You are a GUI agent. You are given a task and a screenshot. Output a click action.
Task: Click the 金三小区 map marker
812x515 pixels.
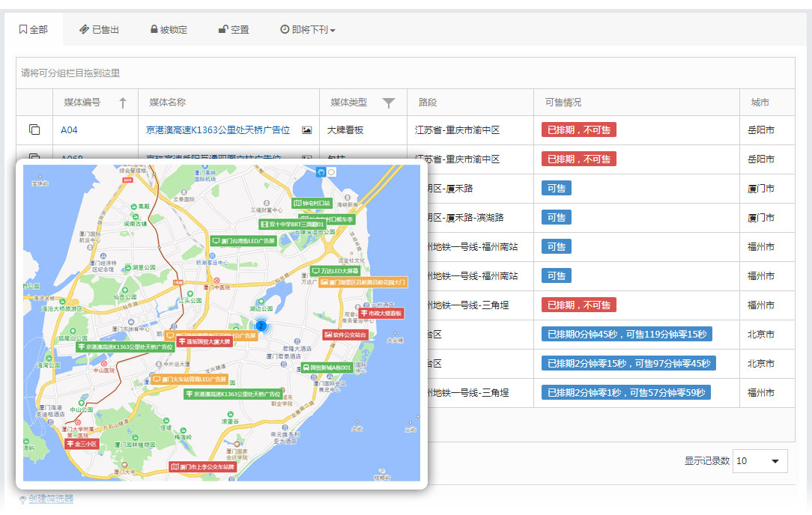pyautogui.click(x=82, y=444)
